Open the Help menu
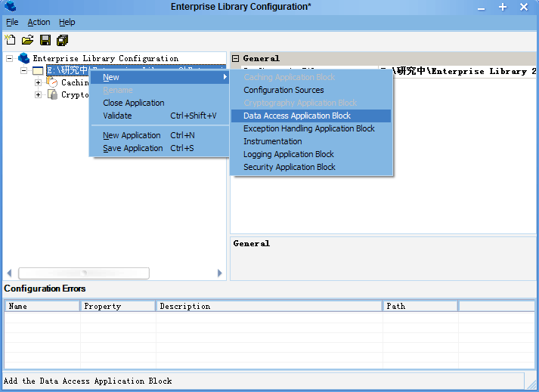Screen dimensions: 539x392 pos(67,23)
